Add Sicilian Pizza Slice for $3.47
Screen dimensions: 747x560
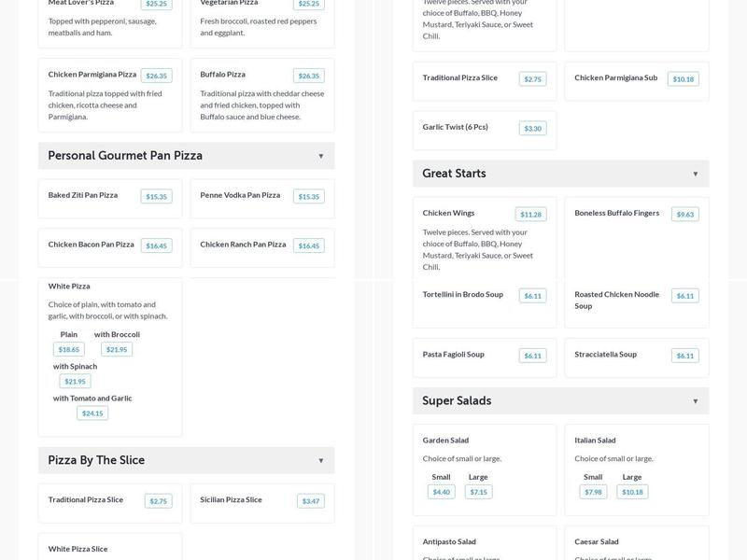coord(311,501)
